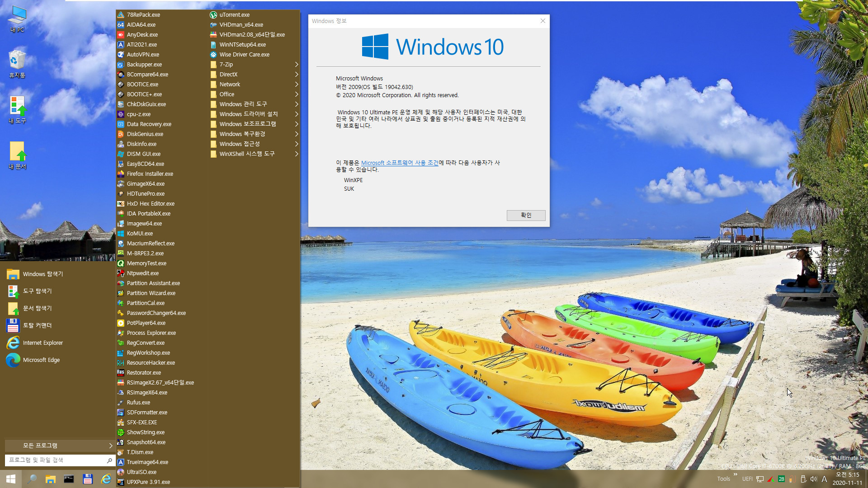Click the 프로그램 및 파일 검색 search field
This screenshot has width=868, height=488.
click(54, 460)
